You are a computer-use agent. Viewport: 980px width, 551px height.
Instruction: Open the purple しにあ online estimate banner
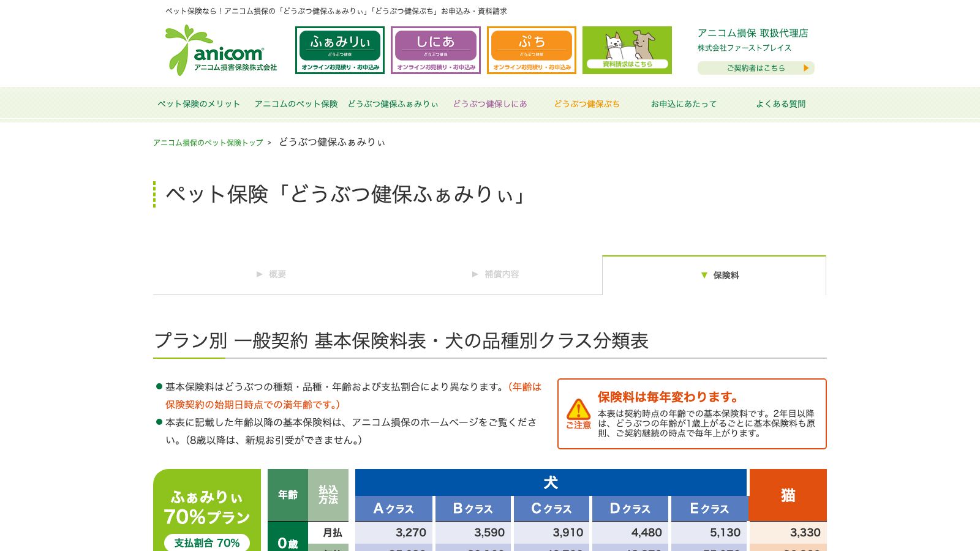435,50
